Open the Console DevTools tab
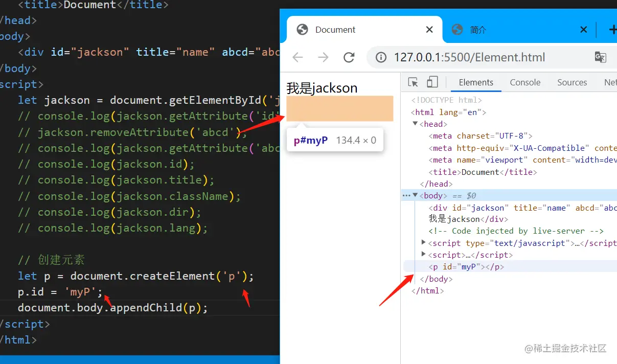 tap(525, 82)
